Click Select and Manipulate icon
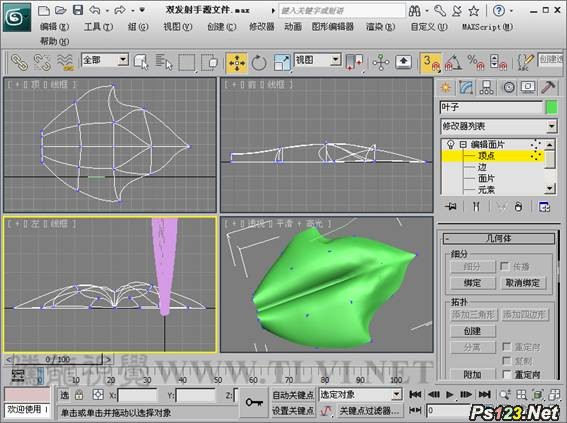Image resolution: width=567 pixels, height=423 pixels. [x=381, y=63]
